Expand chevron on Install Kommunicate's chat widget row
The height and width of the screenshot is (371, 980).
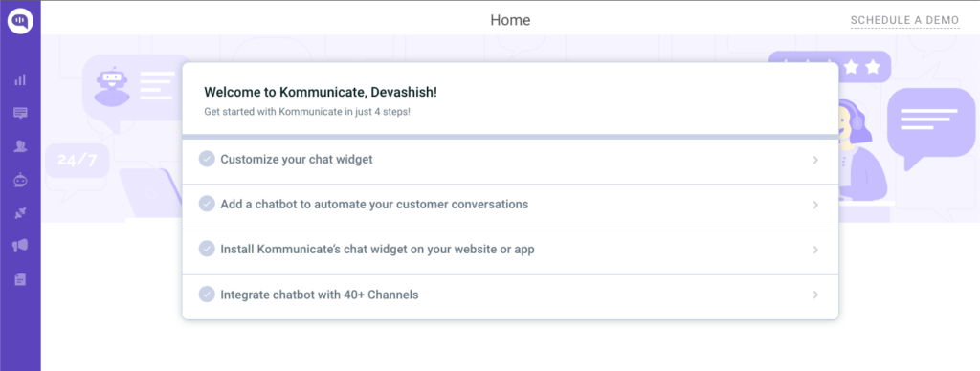[815, 250]
